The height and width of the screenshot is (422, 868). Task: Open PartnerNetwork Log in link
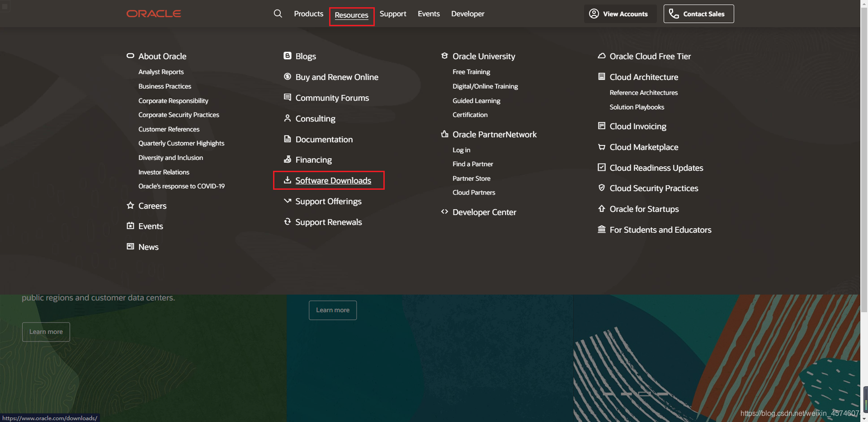461,150
